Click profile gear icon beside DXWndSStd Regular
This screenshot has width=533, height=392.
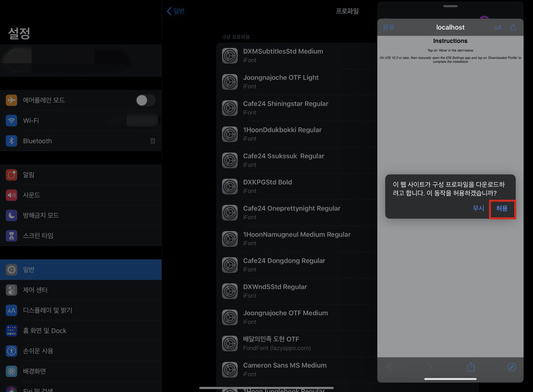click(230, 291)
